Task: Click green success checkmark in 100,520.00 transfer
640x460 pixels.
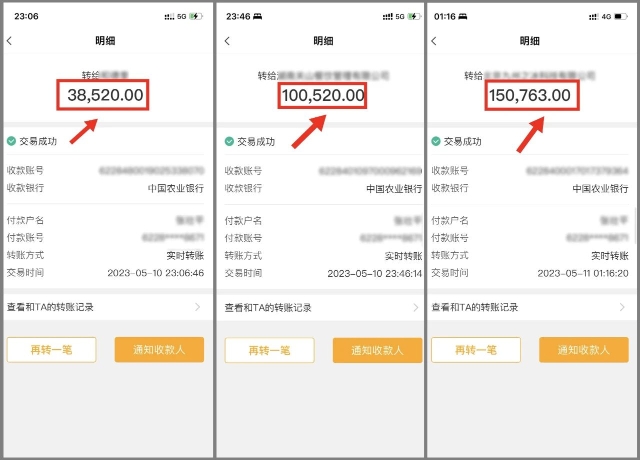Action: 229,141
